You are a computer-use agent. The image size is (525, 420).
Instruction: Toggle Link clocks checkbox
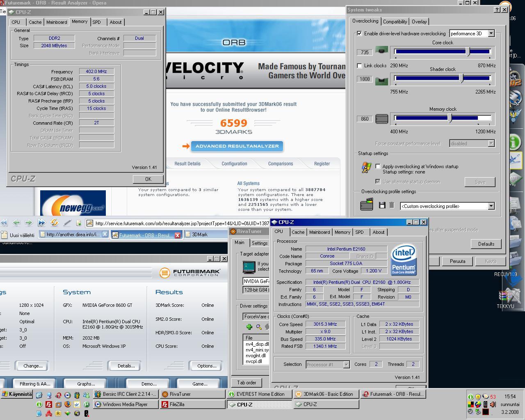coord(360,66)
